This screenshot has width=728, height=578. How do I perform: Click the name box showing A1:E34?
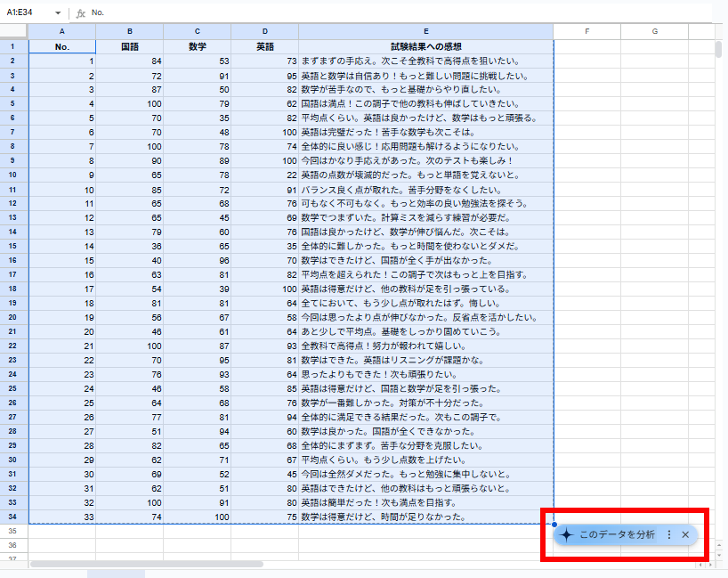28,12
